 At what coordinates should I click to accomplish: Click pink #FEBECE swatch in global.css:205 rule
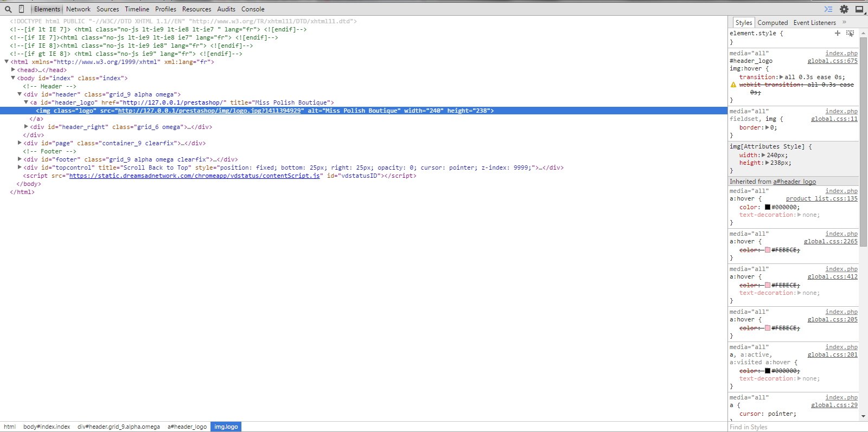(768, 328)
